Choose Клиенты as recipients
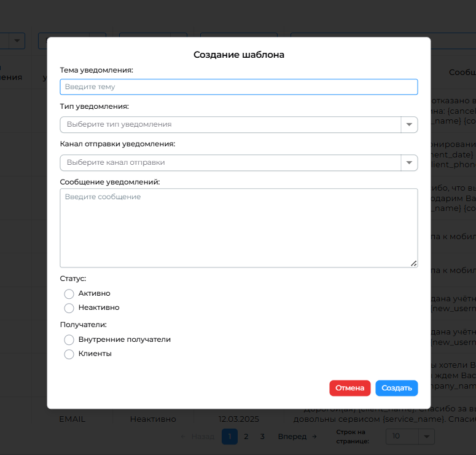This screenshot has height=455, width=476. [x=69, y=354]
